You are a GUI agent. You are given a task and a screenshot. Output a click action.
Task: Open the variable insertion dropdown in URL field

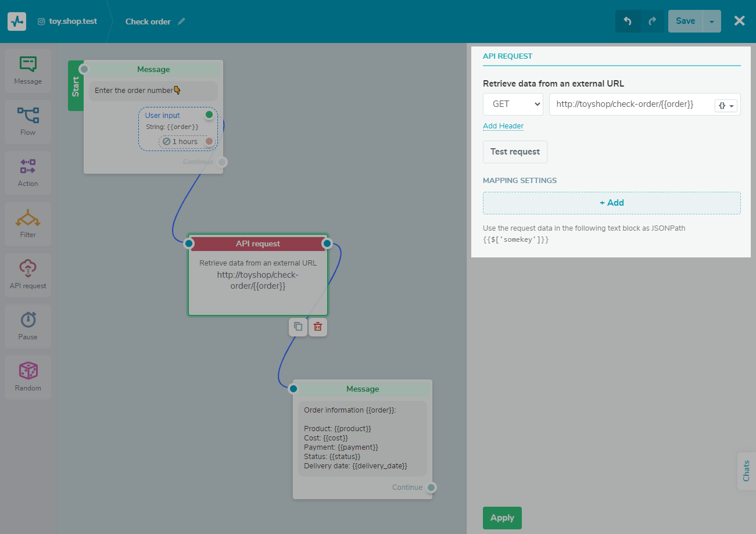pyautogui.click(x=726, y=105)
